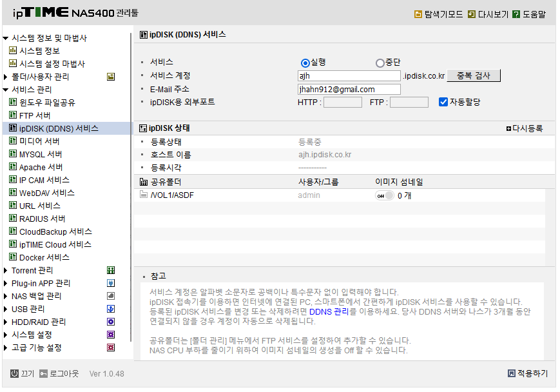Screen dimensions: 560x392
Task: Expand HDD/RAID 관리 tree arrow
Action: 5,322
